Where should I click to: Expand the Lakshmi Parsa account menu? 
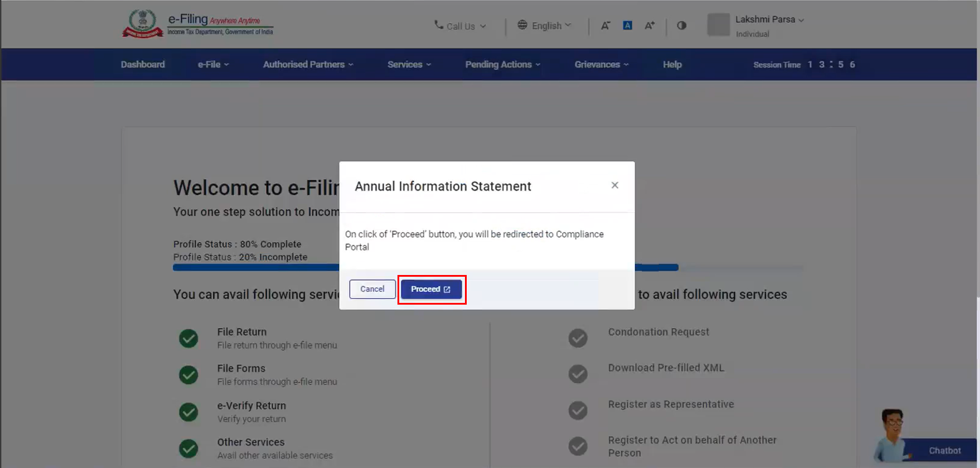(769, 20)
